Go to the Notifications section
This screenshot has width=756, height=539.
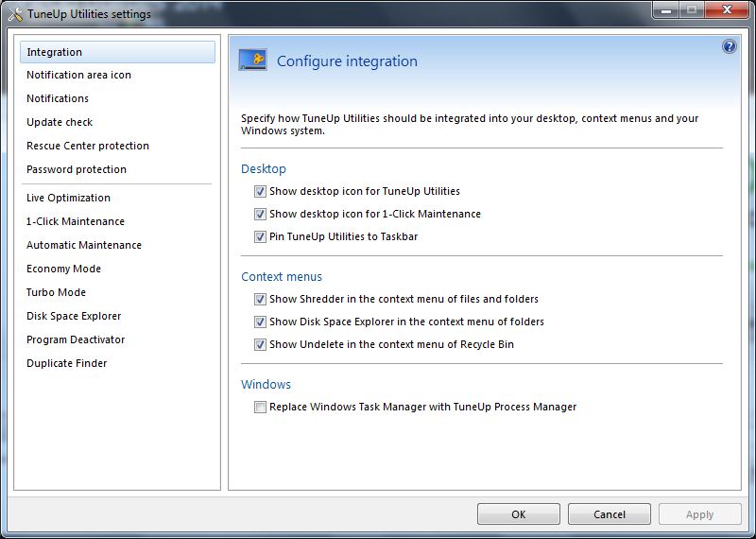(x=117, y=98)
